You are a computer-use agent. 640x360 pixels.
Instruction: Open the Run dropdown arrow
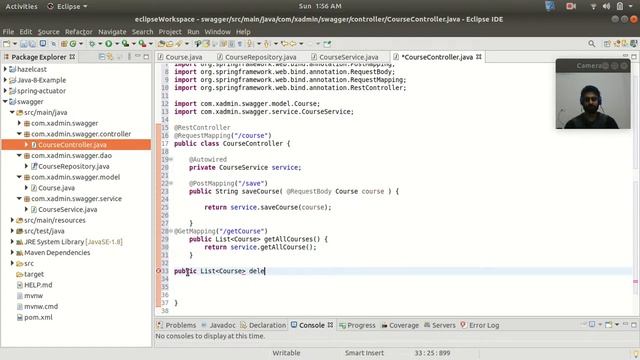click(116, 44)
